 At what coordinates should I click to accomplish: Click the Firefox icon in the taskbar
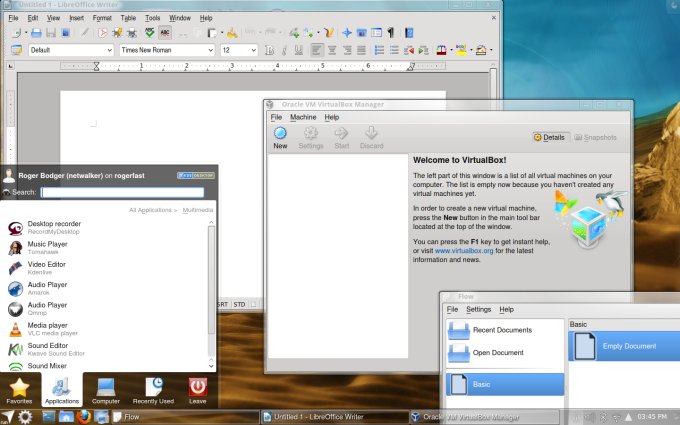(x=84, y=416)
